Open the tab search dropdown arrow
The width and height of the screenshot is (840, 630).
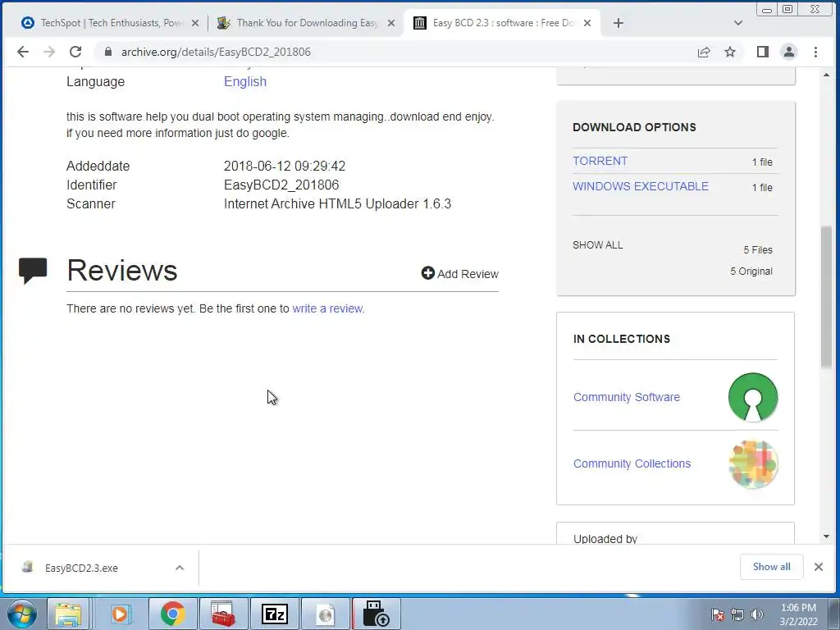click(737, 23)
